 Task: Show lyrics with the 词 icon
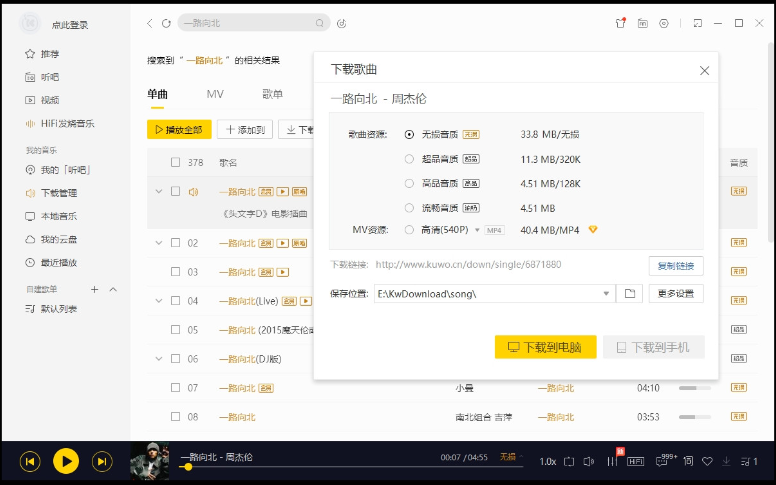click(688, 461)
